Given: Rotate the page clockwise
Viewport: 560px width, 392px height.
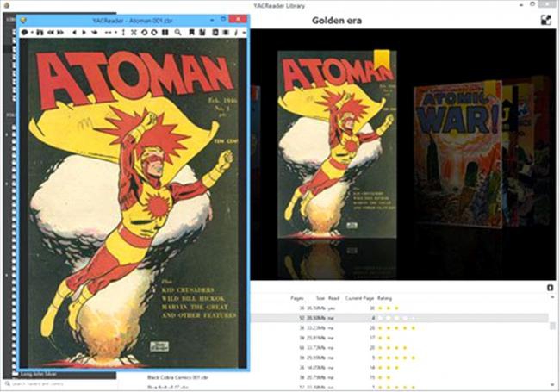Looking at the screenshot, I should tap(154, 32).
